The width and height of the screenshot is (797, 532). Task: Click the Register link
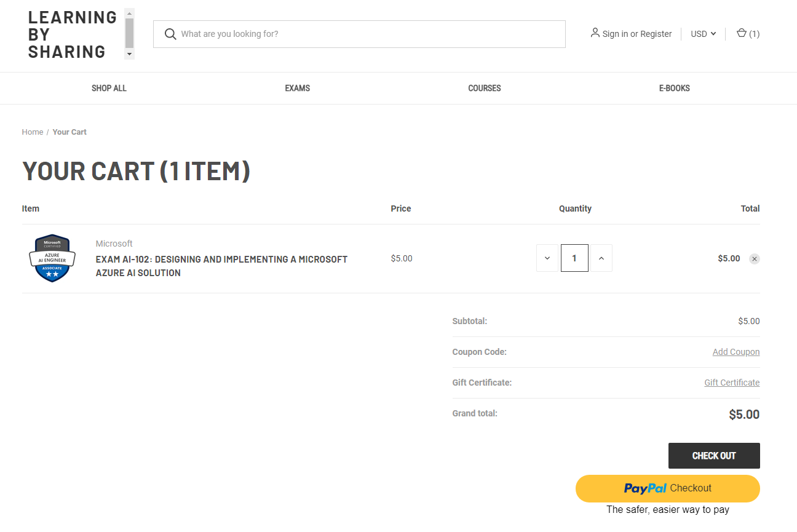tap(656, 34)
